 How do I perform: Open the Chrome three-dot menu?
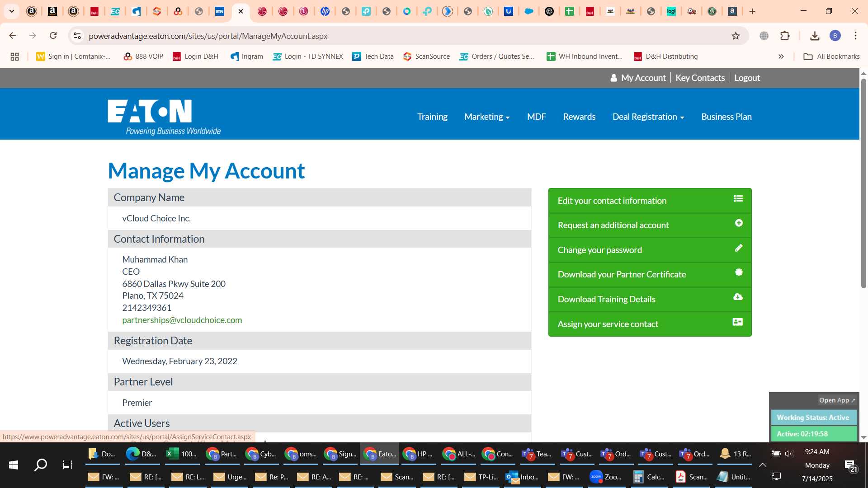pyautogui.click(x=855, y=36)
